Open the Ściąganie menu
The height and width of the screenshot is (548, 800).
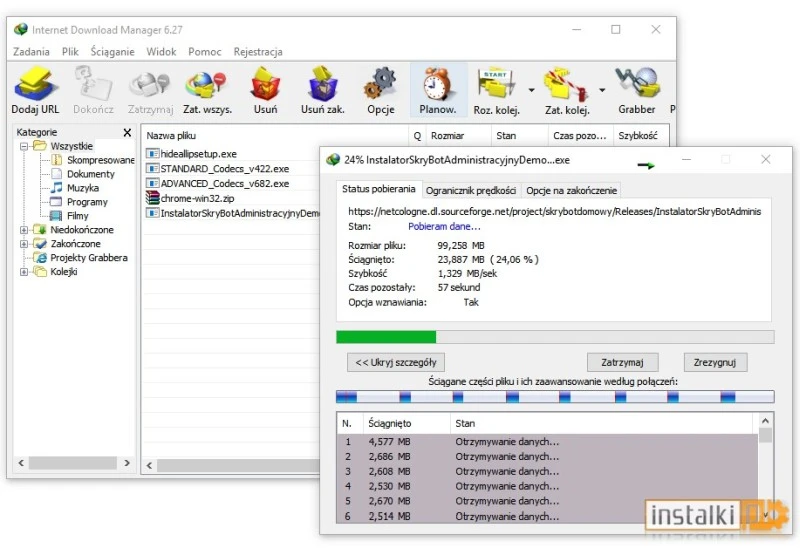112,52
